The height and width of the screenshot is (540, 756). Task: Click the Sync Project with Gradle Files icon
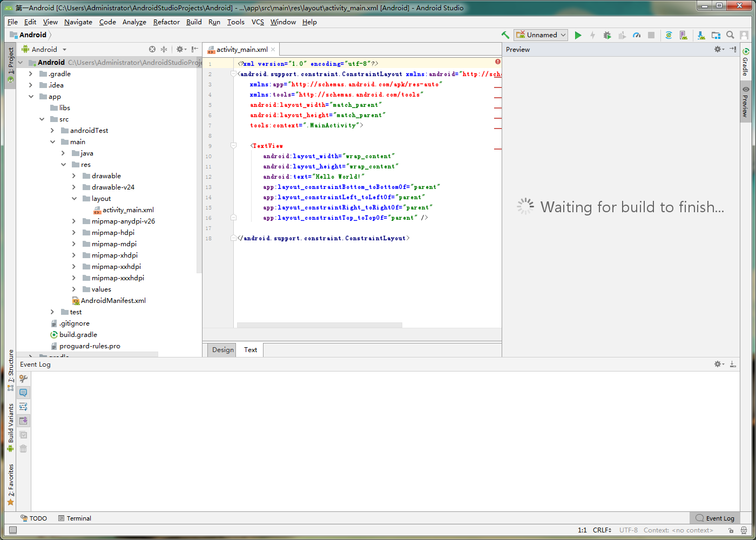point(669,35)
